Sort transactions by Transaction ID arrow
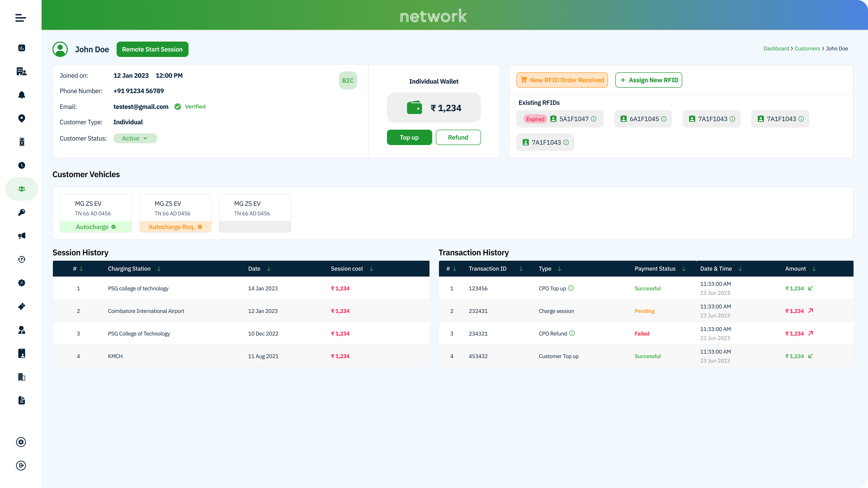 coord(521,269)
